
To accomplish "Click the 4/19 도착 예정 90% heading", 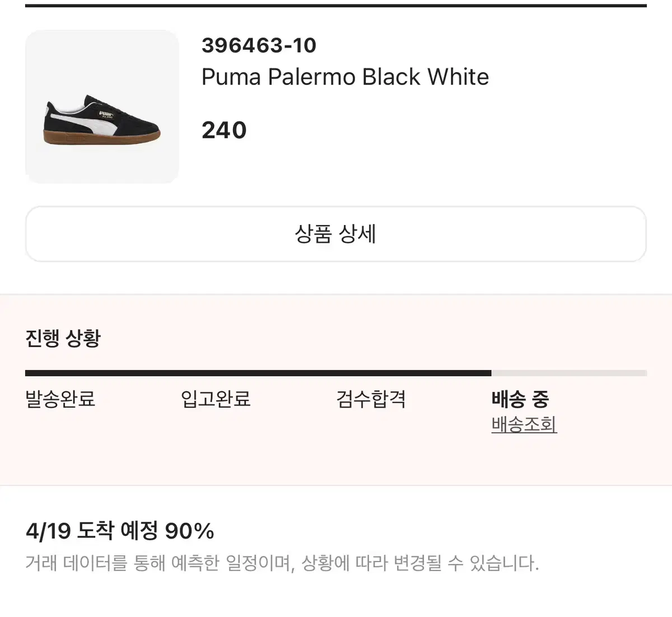I will [120, 531].
